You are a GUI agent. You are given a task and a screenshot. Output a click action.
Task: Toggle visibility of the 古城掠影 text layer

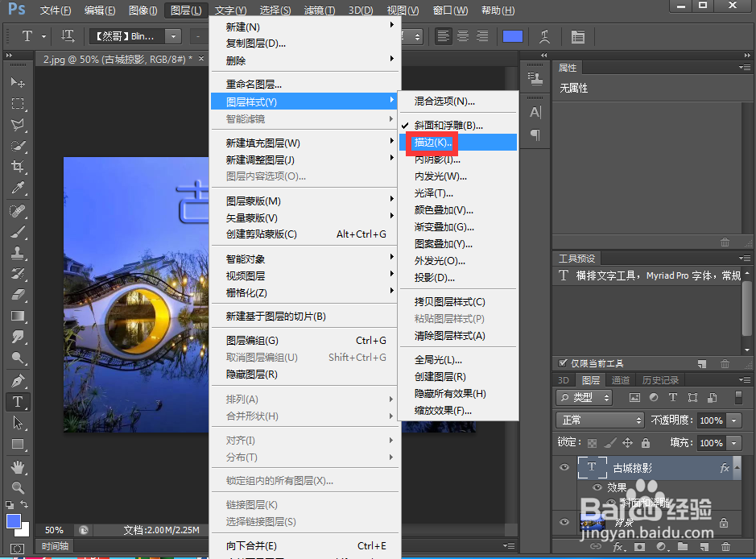coord(564,467)
